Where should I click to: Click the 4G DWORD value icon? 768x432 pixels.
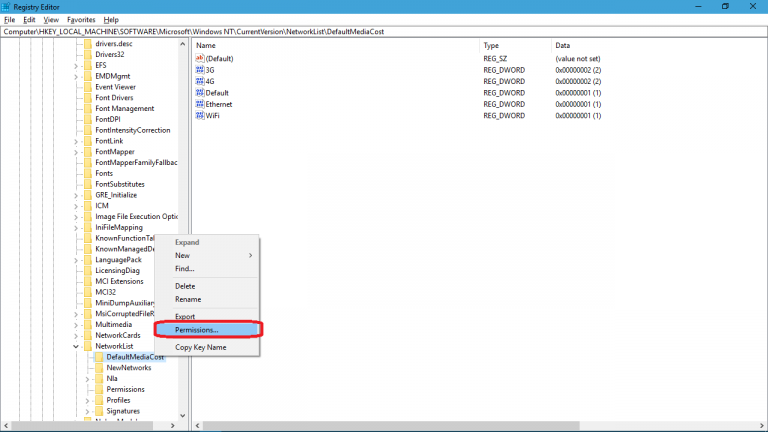pos(200,82)
